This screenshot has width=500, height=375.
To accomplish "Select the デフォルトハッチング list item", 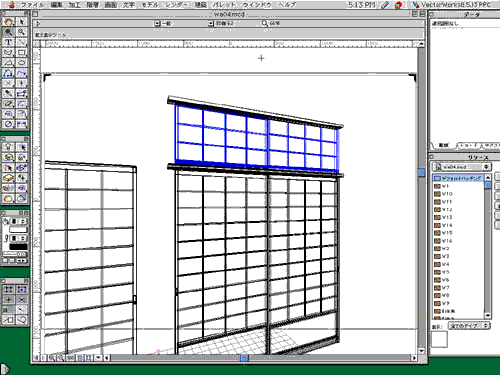I will pyautogui.click(x=459, y=178).
